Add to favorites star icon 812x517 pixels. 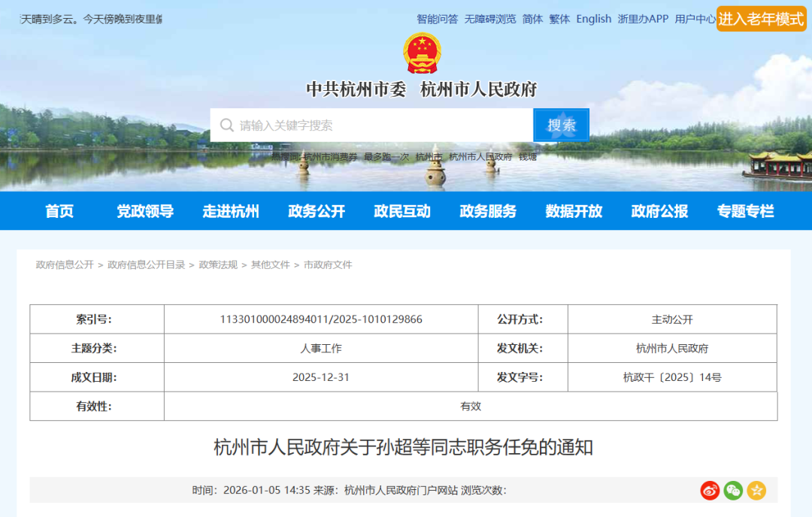[756, 490]
